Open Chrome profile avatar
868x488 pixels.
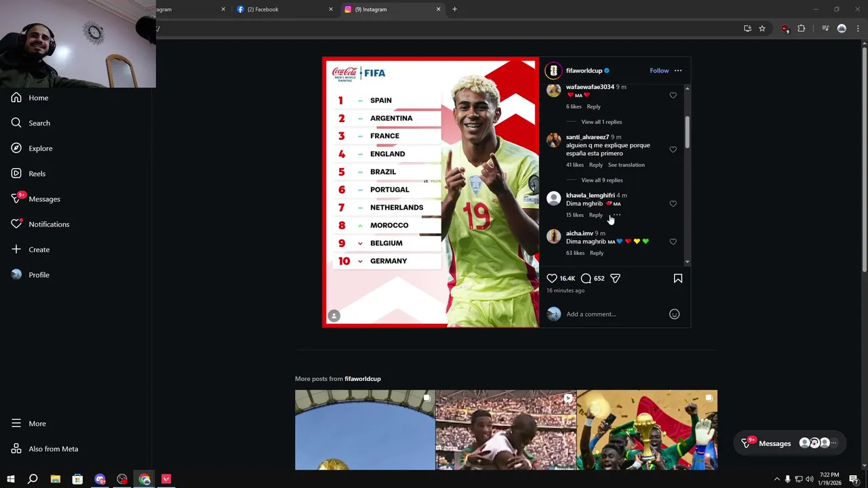point(842,28)
